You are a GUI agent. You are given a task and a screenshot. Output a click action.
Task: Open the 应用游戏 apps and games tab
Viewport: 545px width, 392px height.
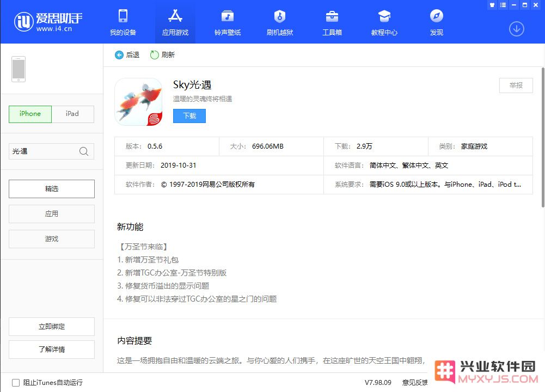pos(175,22)
